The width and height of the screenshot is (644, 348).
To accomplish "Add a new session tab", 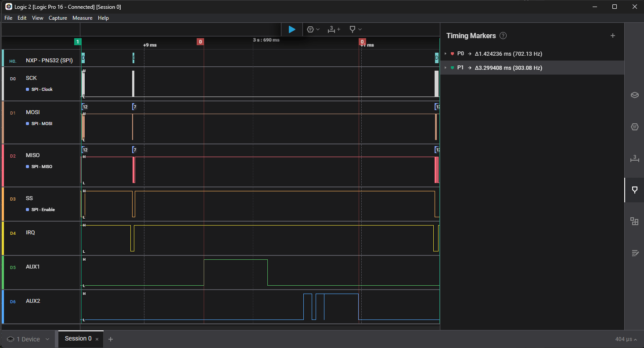I will 111,339.
